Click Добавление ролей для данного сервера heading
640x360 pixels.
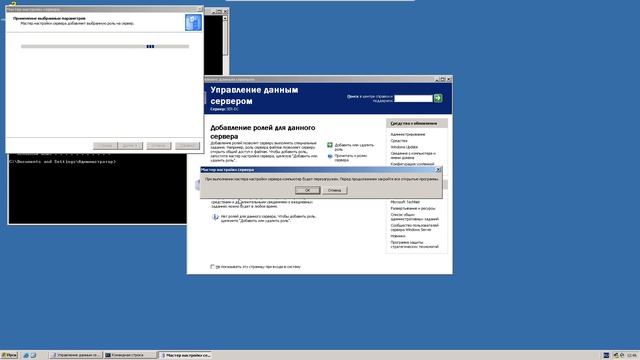point(262,132)
